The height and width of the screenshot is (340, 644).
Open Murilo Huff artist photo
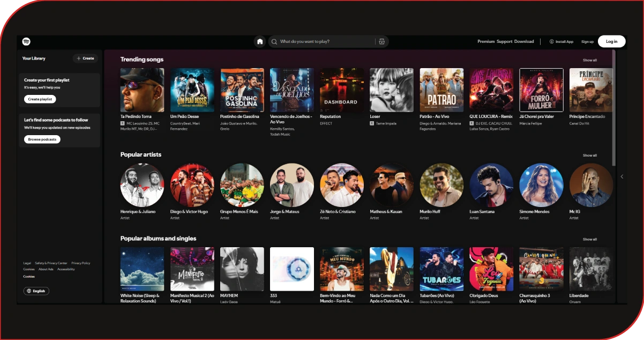pyautogui.click(x=441, y=185)
